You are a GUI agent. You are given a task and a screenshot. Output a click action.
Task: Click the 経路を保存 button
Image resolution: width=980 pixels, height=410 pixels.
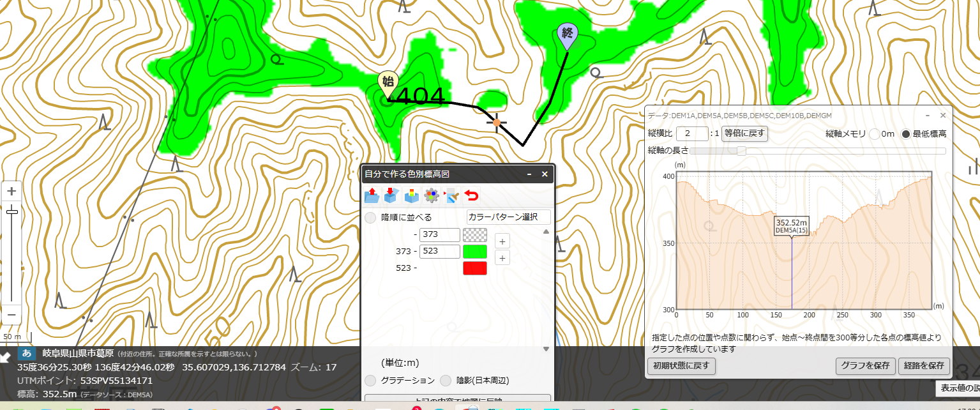tap(924, 367)
